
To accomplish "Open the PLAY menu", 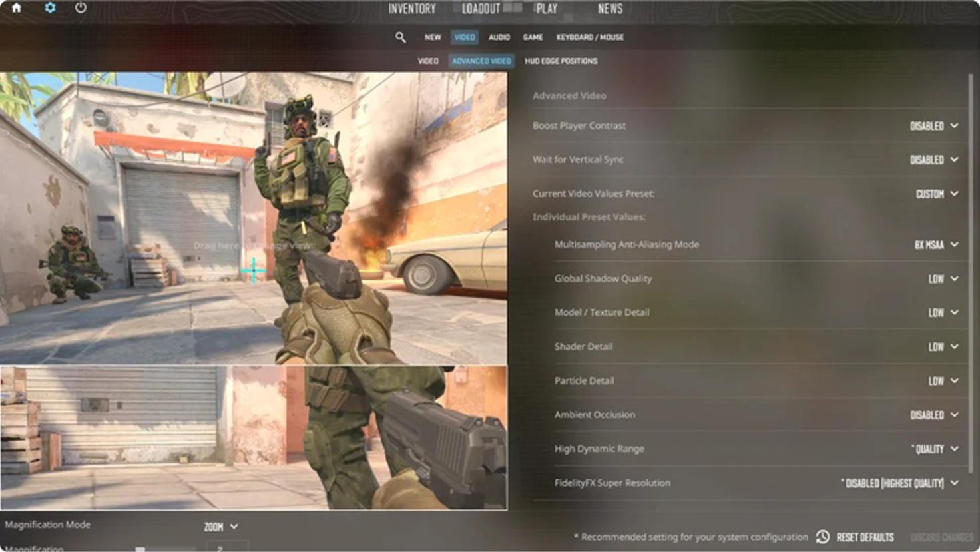I will pos(547,9).
